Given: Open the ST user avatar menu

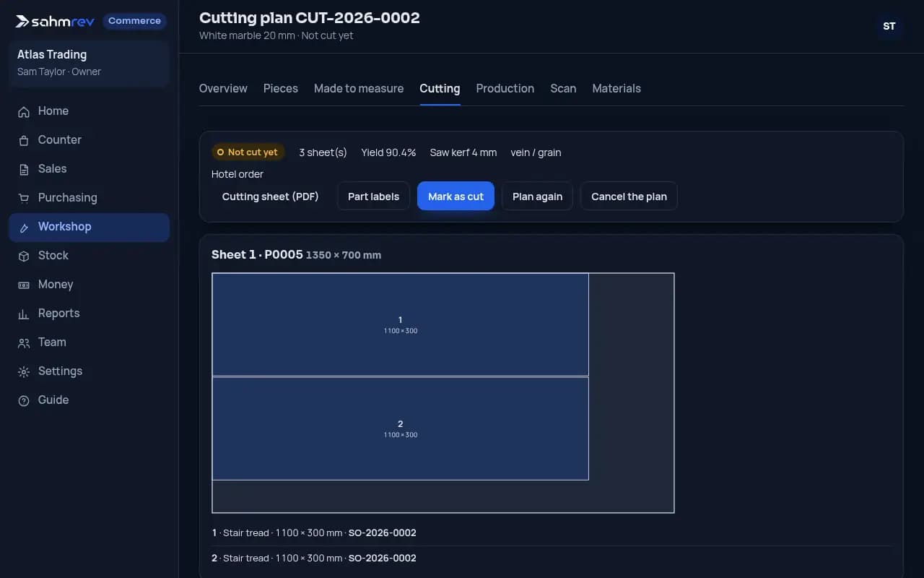Looking at the screenshot, I should pos(889,26).
